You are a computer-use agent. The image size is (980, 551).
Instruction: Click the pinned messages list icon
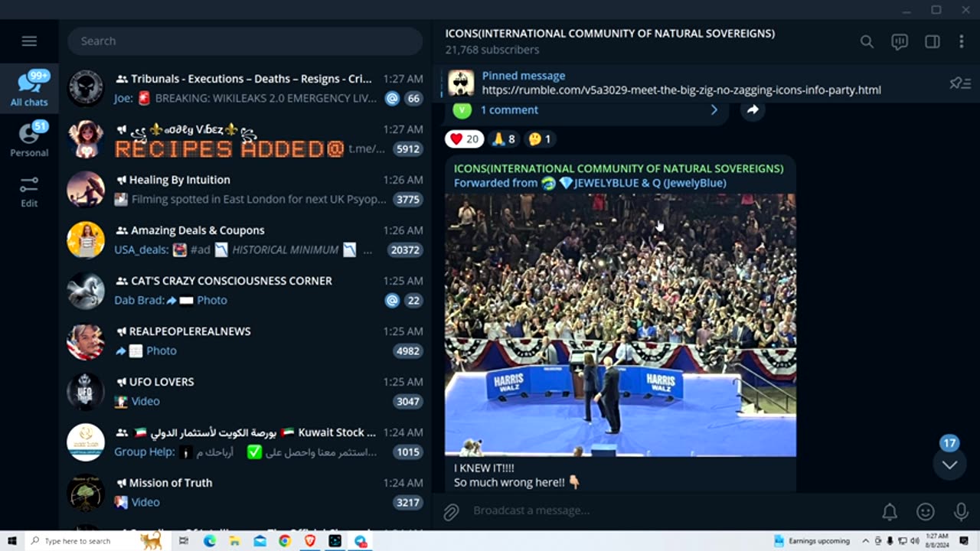click(960, 83)
